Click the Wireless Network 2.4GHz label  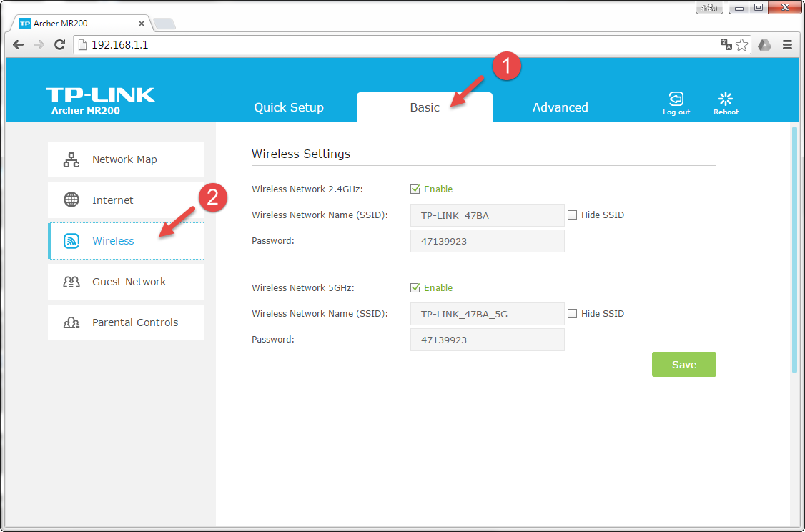click(x=307, y=189)
